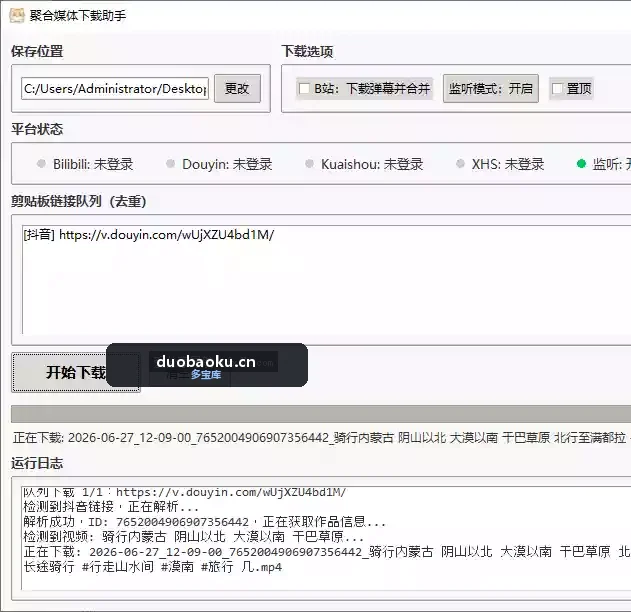The image size is (631, 612).
Task: Click the Douyin: 未登录 status
Action: 227,164
